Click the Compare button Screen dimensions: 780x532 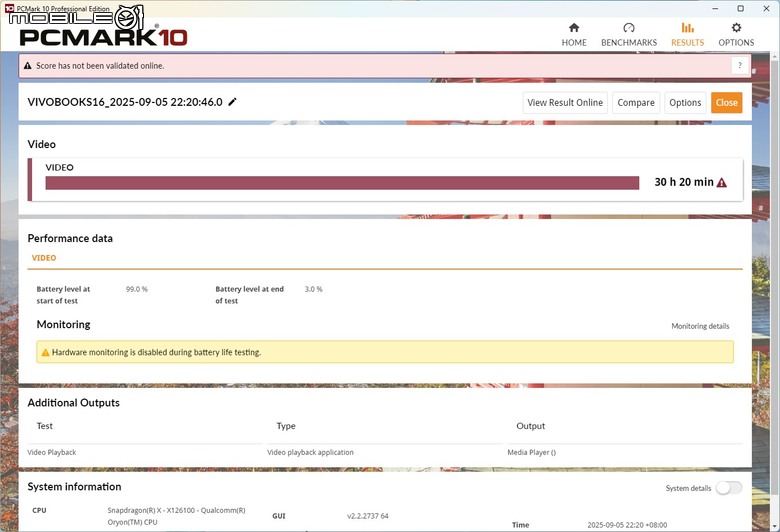(636, 103)
